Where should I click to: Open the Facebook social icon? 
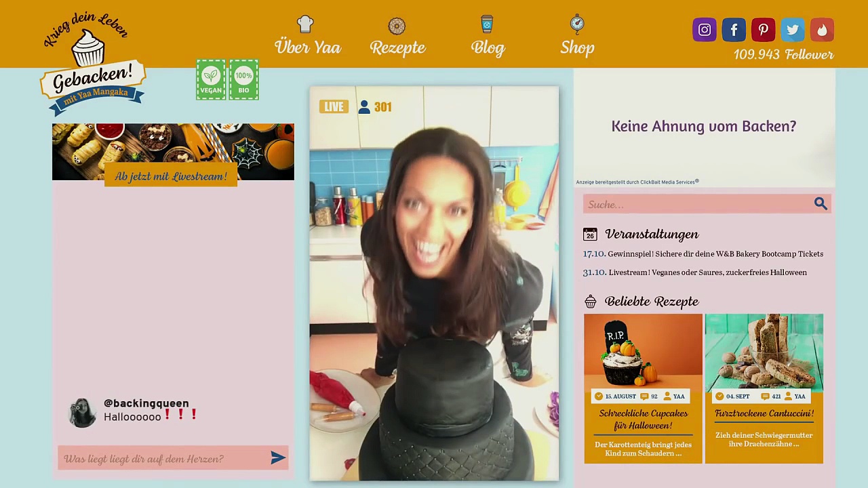coord(734,30)
